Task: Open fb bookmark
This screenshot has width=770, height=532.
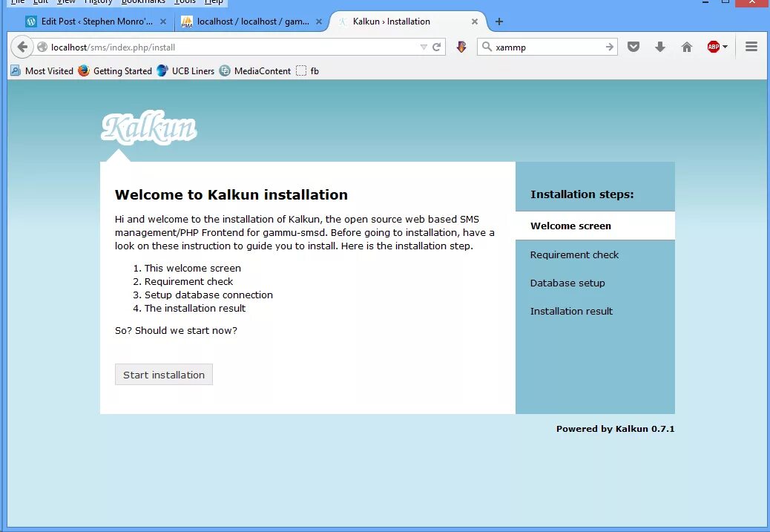Action: click(308, 71)
